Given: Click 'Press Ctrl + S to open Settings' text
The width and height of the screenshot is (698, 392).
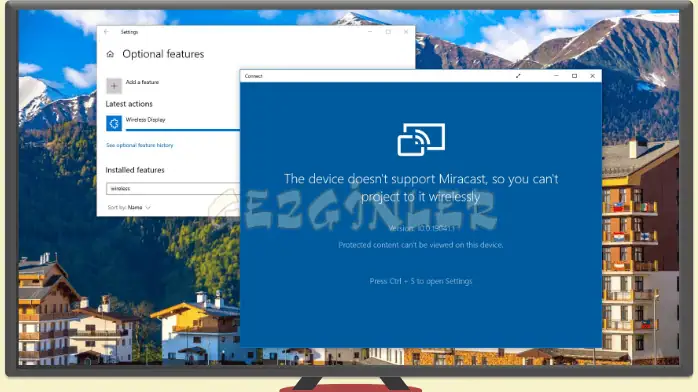Looking at the screenshot, I should pos(421,281).
